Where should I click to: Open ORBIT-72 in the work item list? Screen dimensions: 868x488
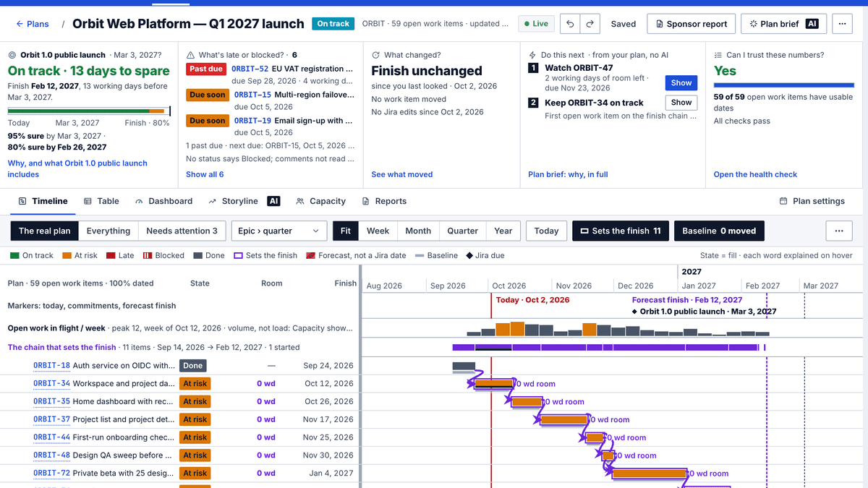(51, 474)
